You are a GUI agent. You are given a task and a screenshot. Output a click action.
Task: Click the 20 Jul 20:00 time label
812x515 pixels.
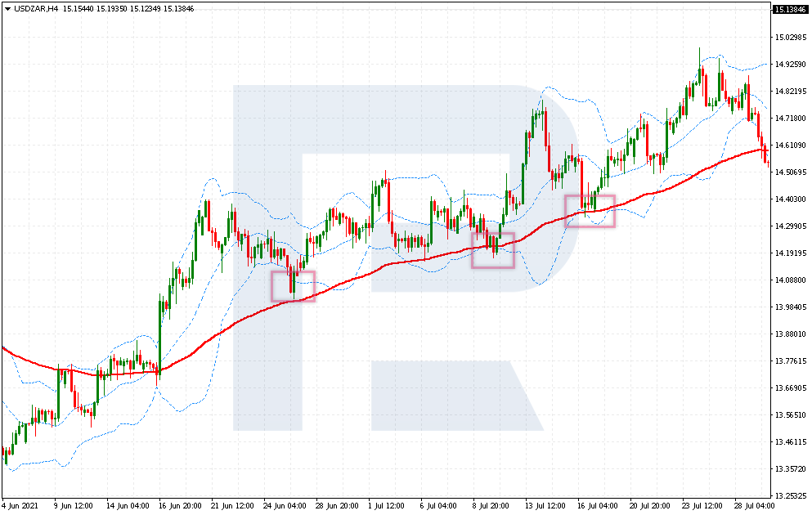649,506
